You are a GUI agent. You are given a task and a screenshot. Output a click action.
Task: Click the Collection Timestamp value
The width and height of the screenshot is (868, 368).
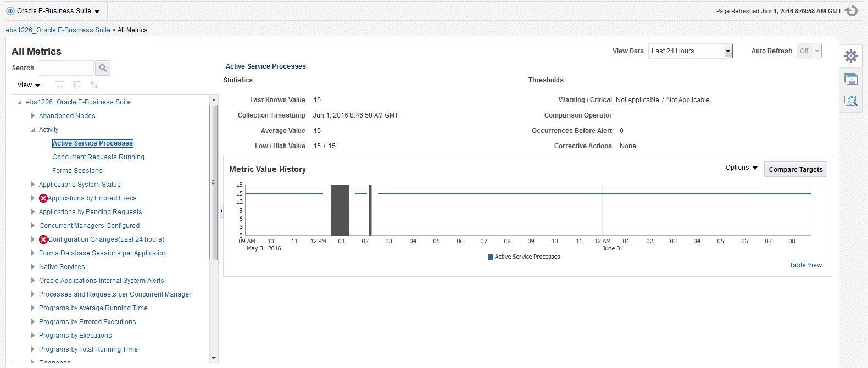(x=355, y=115)
